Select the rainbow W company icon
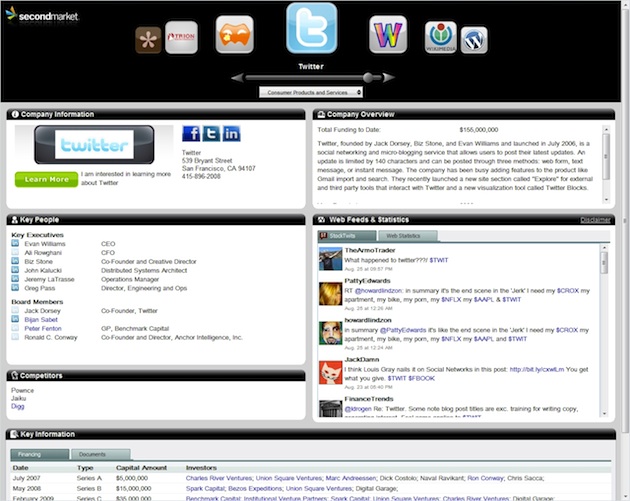 (x=388, y=34)
